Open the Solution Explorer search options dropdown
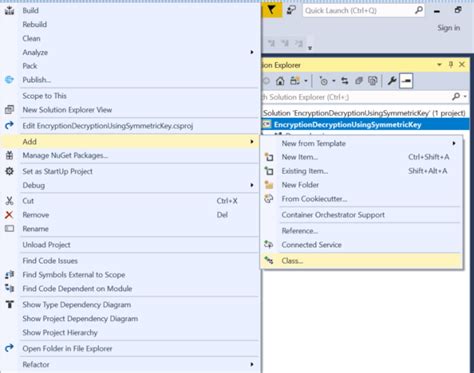474x373 pixels. (x=465, y=97)
